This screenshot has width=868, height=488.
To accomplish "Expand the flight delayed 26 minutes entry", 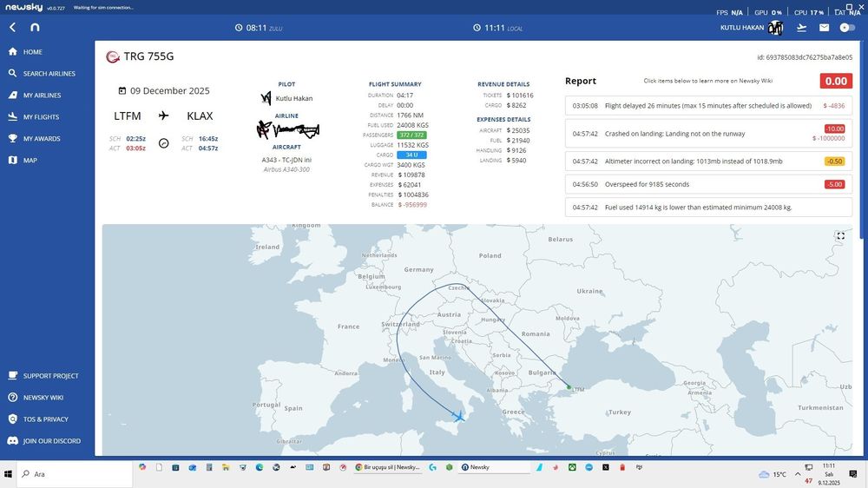I will 707,105.
